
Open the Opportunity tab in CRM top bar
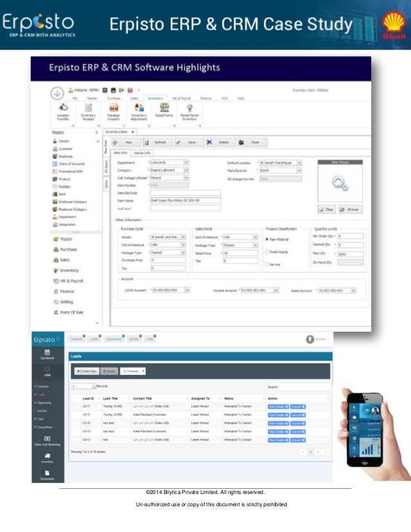113,339
